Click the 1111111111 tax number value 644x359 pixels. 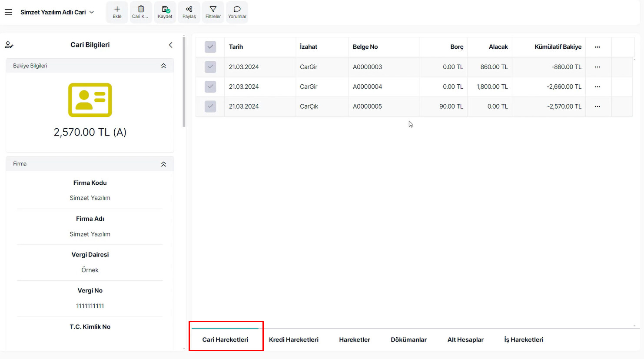click(90, 306)
